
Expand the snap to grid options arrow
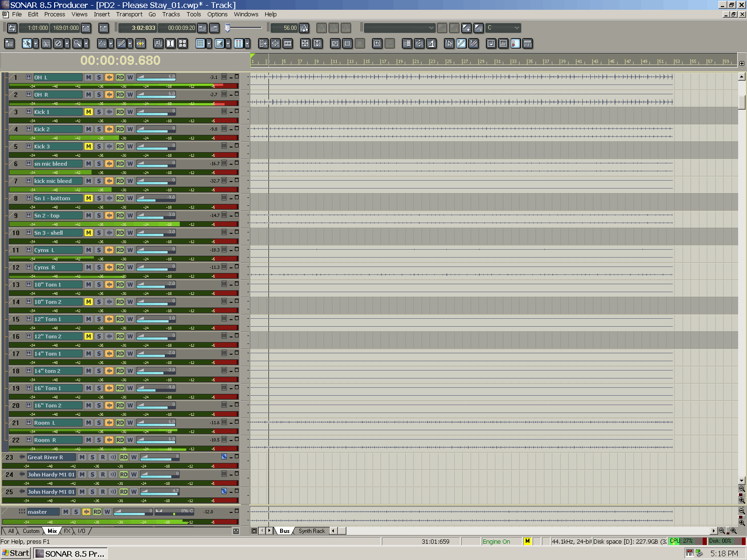point(209,43)
